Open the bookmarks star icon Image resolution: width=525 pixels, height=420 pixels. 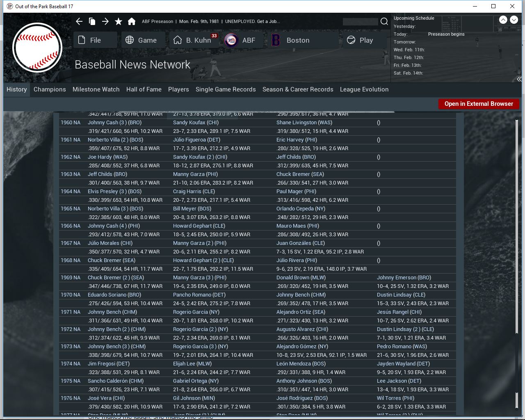tap(119, 21)
